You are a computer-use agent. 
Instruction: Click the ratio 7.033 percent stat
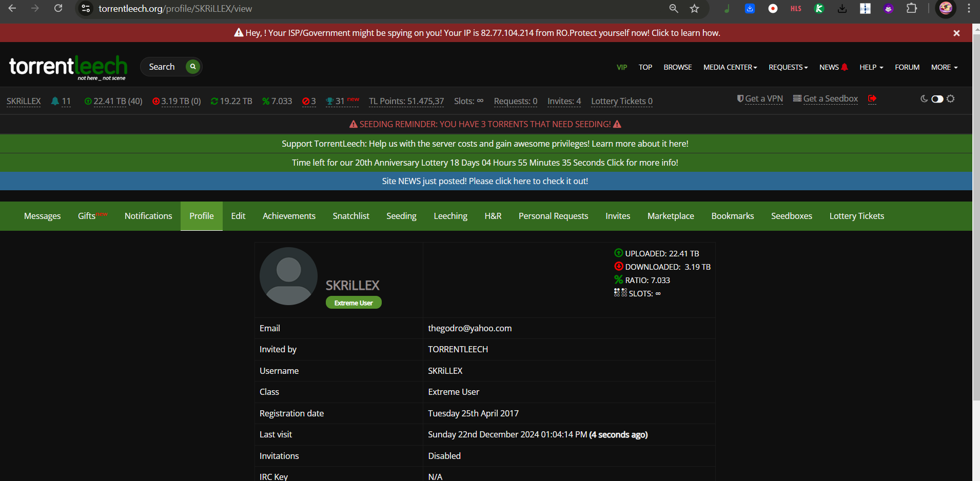(x=277, y=101)
